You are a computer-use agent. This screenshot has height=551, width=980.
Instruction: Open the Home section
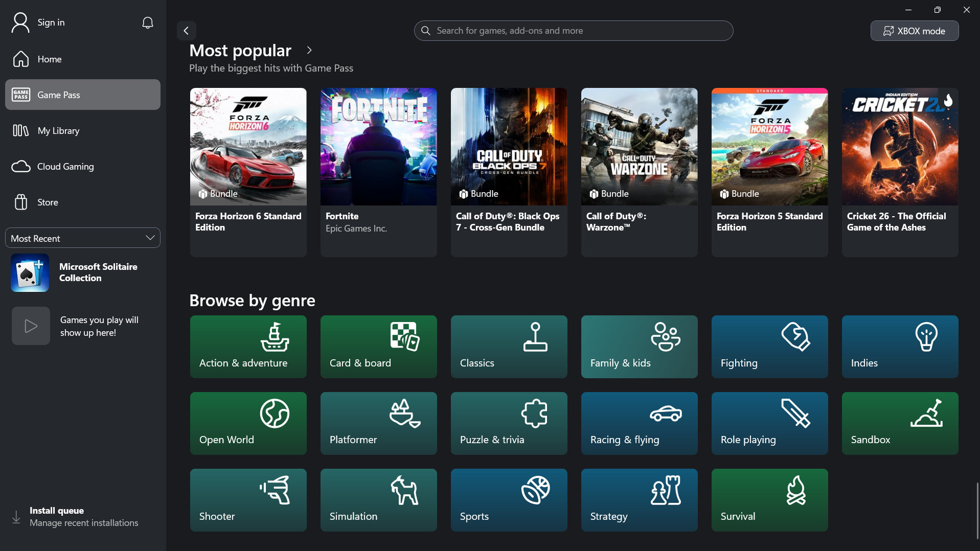(x=83, y=59)
